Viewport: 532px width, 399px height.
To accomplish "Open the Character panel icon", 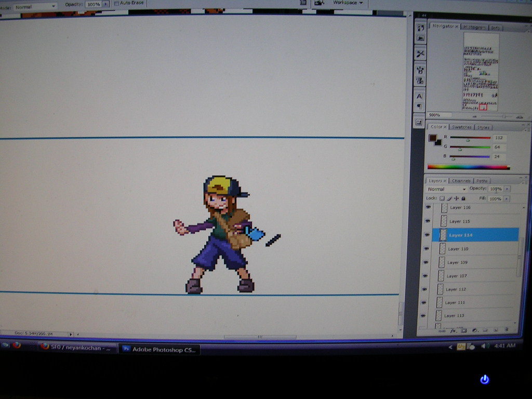I will tap(420, 96).
